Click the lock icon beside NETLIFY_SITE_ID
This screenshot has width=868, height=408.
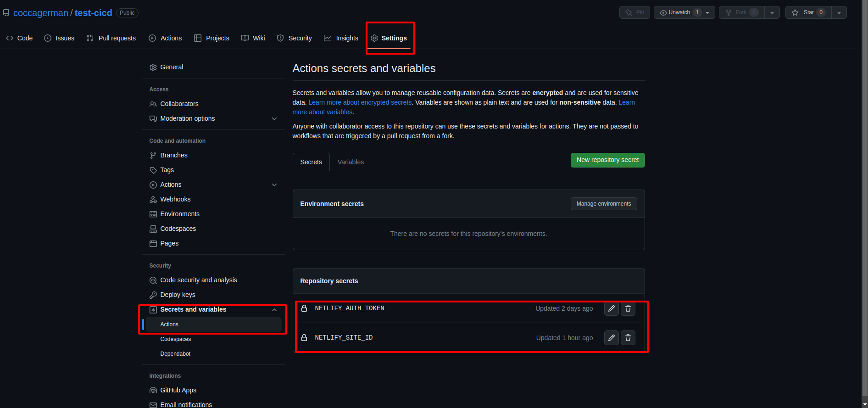point(304,338)
